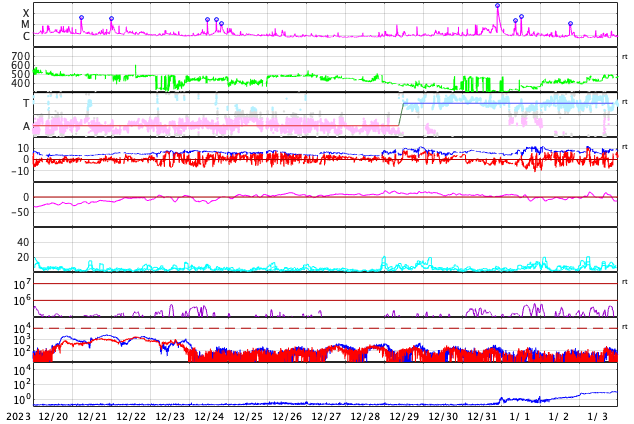Click the 40 axis label

[x=23, y=242]
